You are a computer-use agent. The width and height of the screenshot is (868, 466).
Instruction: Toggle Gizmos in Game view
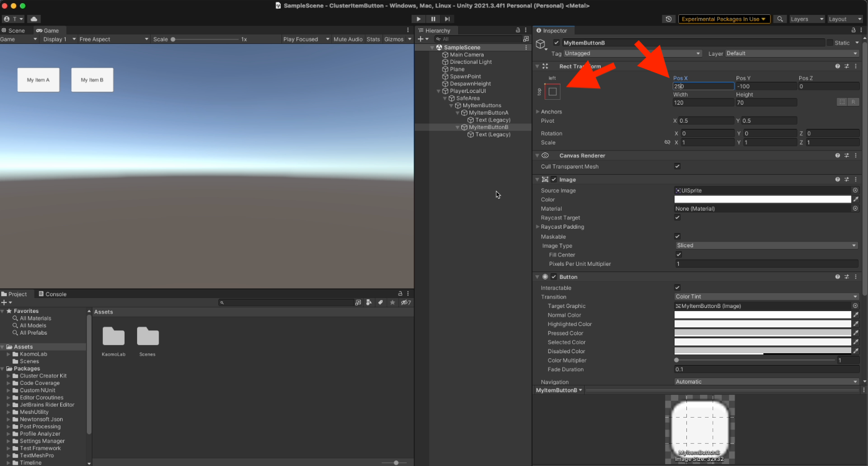click(x=394, y=39)
